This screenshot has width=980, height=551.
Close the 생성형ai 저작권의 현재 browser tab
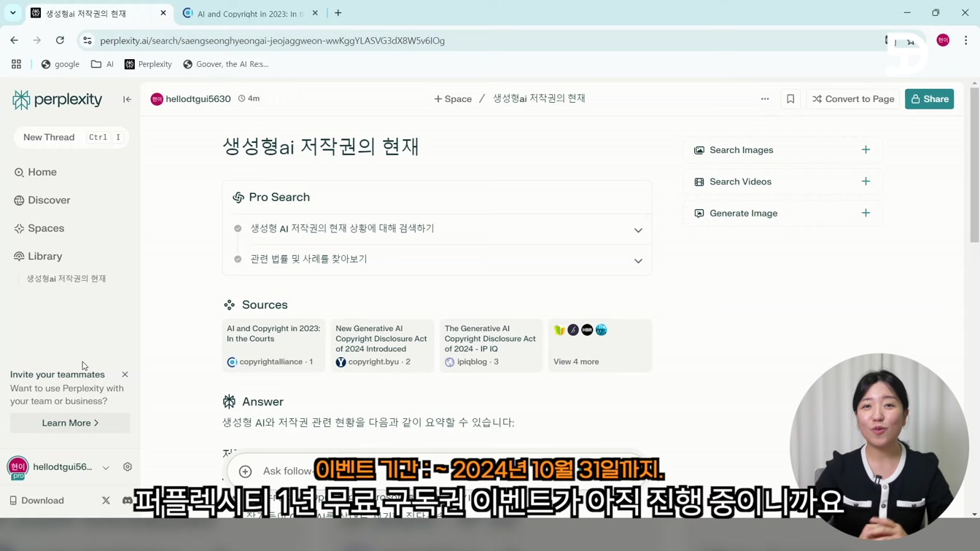163,13
